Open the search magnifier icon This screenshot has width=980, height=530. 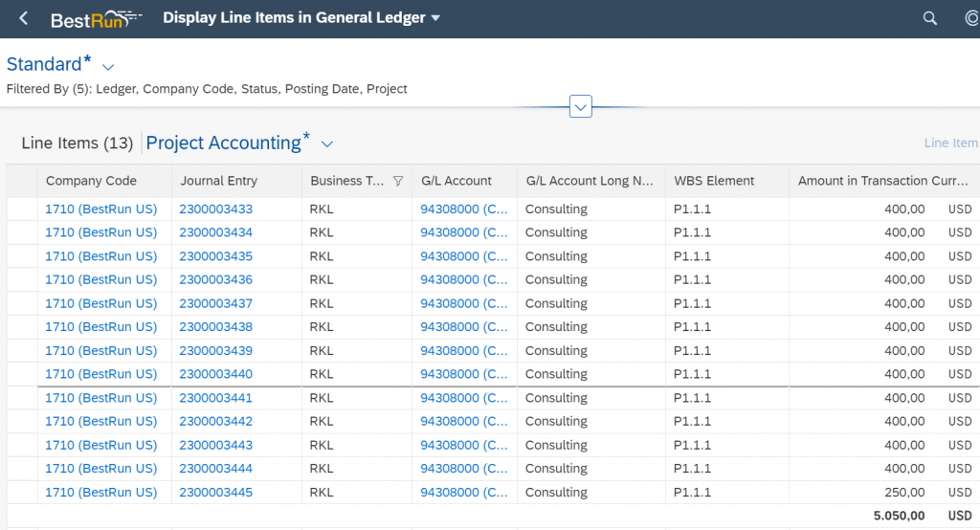point(930,19)
